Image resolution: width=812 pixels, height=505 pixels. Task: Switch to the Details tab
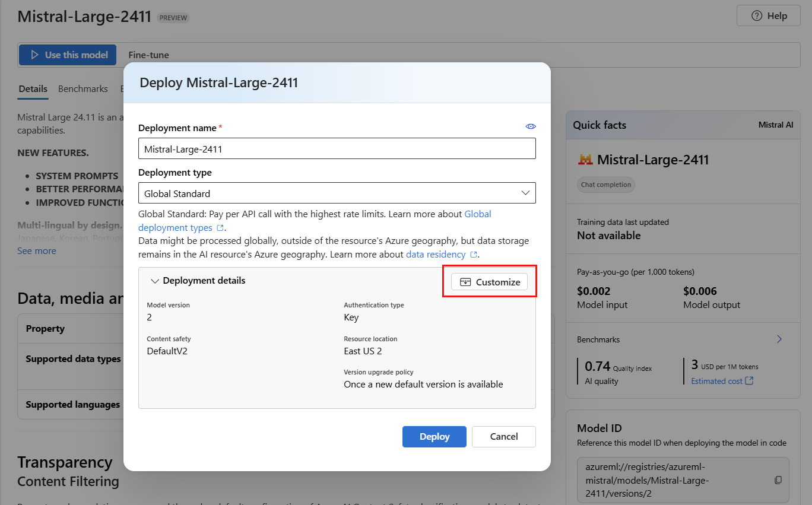(x=33, y=88)
